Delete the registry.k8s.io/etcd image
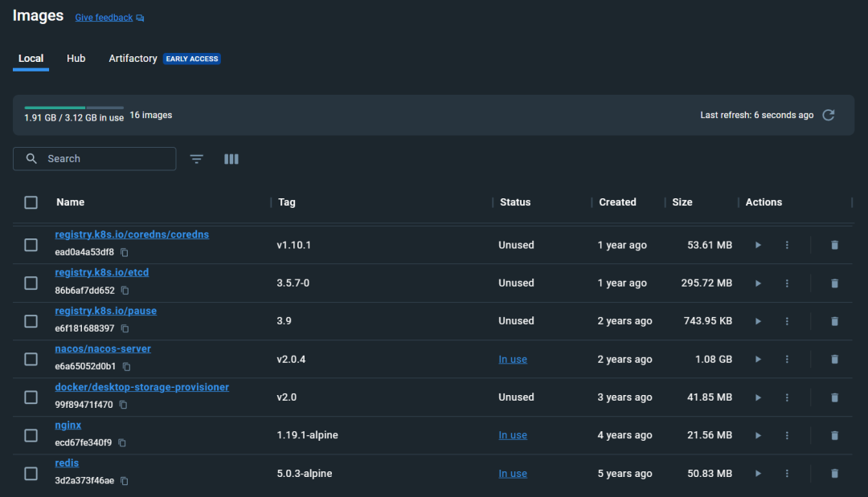 pyautogui.click(x=834, y=283)
